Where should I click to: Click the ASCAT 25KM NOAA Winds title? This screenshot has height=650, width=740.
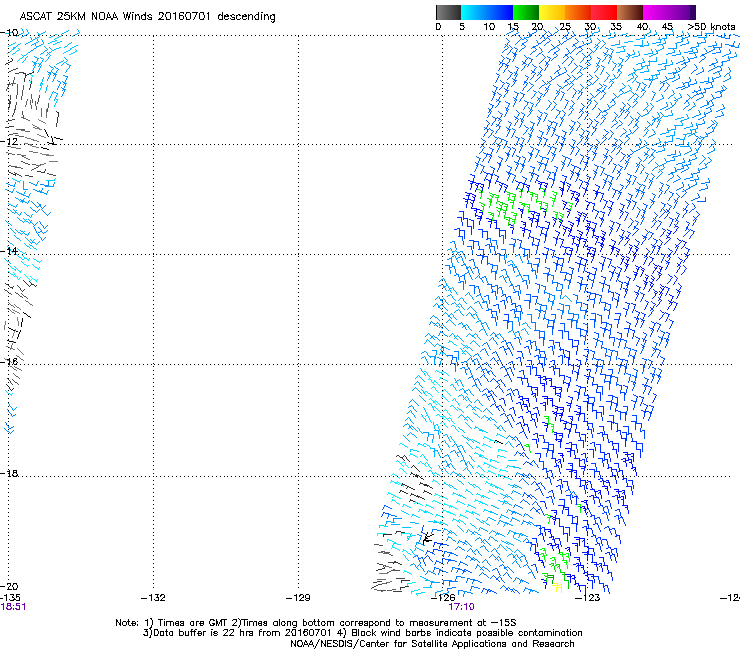pos(148,16)
